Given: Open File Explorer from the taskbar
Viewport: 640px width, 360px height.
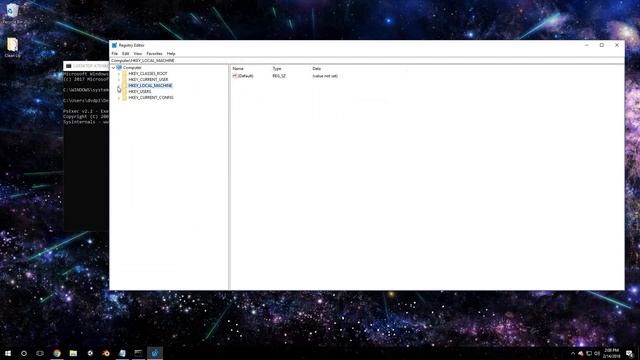Looking at the screenshot, I should (73, 353).
